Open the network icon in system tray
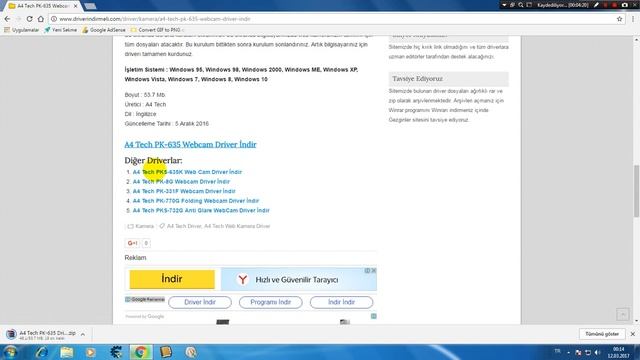Image resolution: width=640 pixels, height=360 pixels. point(588,352)
